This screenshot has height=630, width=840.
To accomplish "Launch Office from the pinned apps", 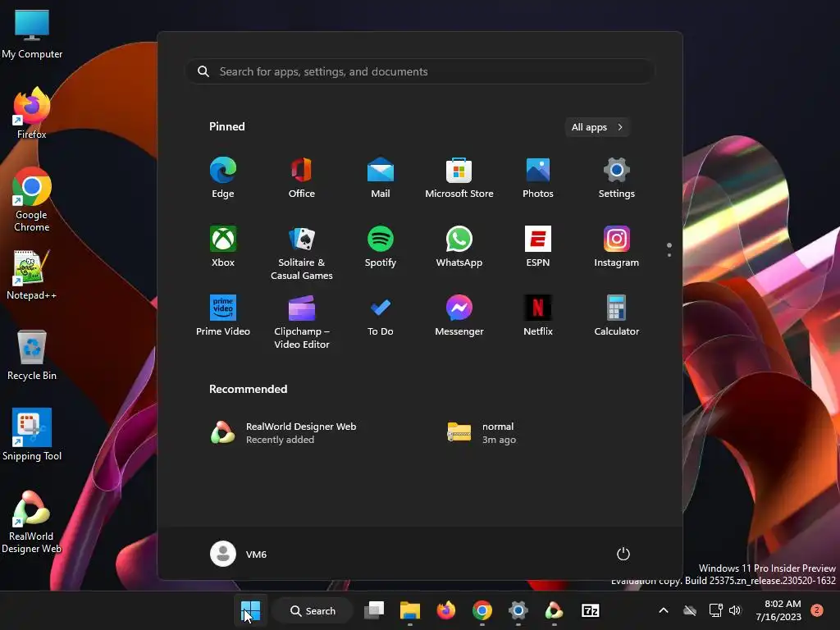I will (302, 178).
